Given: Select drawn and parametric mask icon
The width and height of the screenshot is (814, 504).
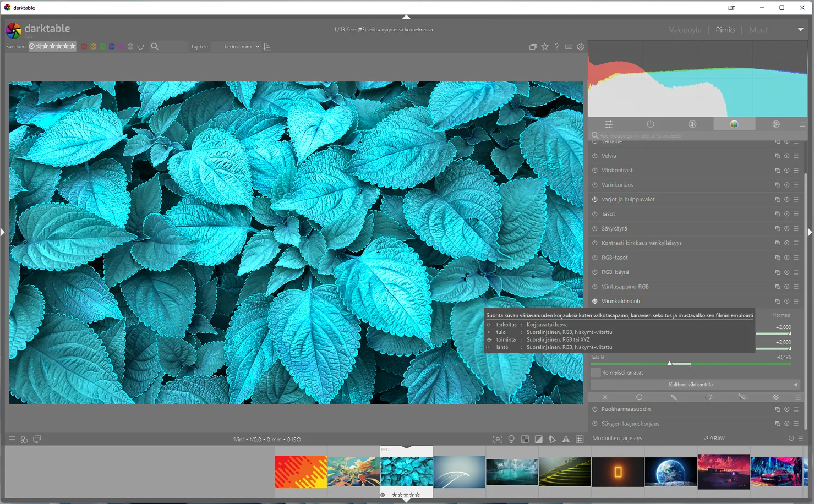Looking at the screenshot, I should pyautogui.click(x=742, y=397).
